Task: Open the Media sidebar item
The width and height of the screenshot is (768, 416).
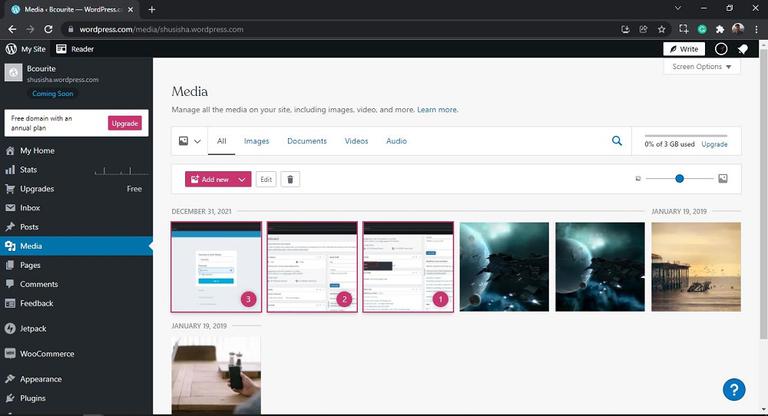Action: tap(76, 246)
